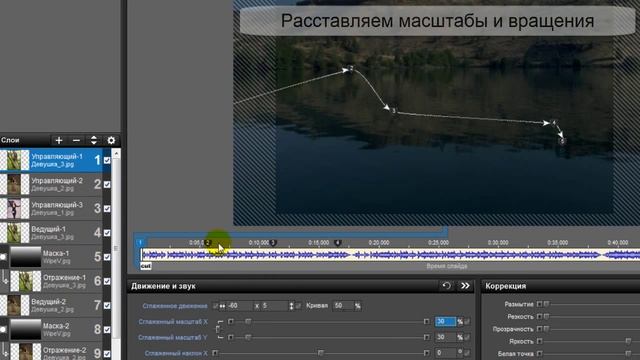Click the Маска-1 mask indicator icon
Screen dimensions: 640x360
click(x=3, y=257)
